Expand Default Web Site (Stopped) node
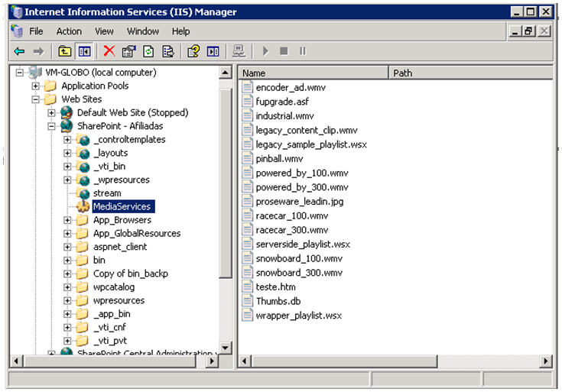The height and width of the screenshot is (392, 562). 52,113
